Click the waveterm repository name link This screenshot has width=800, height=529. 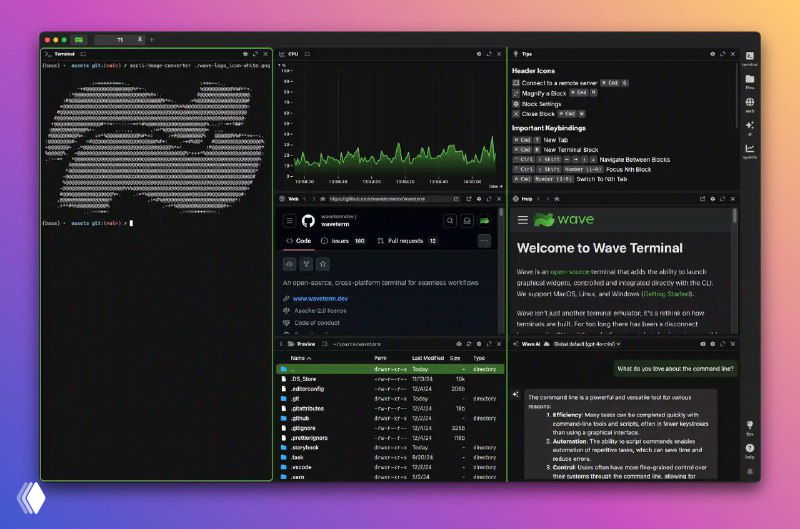point(335,224)
